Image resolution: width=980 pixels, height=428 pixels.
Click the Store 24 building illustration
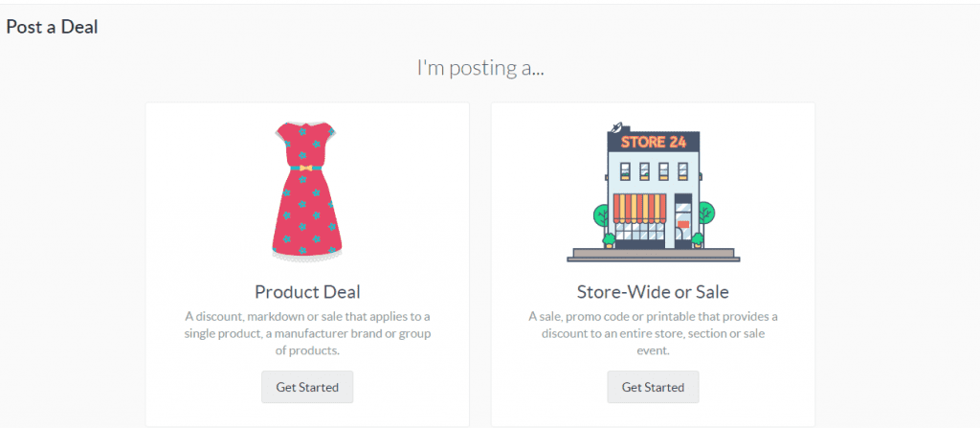[653, 191]
